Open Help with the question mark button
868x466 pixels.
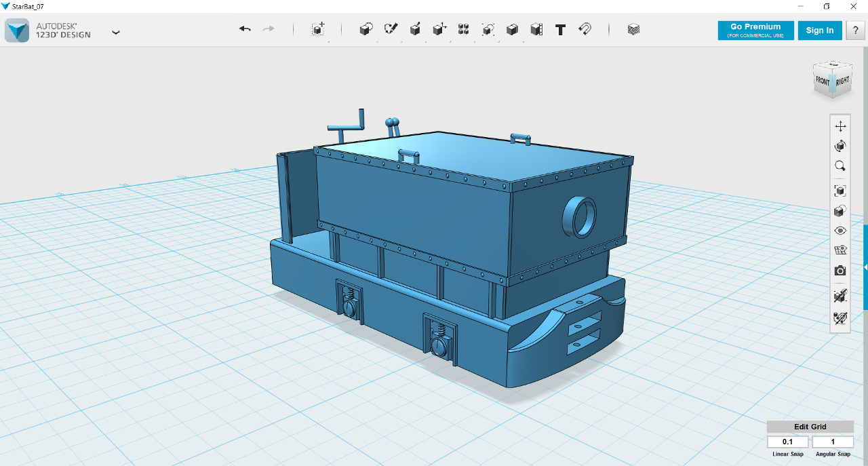855,31
